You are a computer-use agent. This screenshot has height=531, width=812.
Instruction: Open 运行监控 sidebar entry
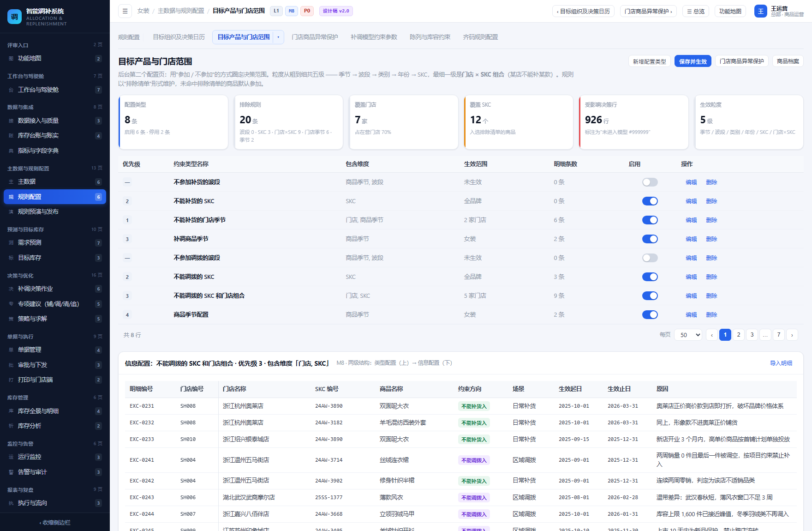click(55, 457)
